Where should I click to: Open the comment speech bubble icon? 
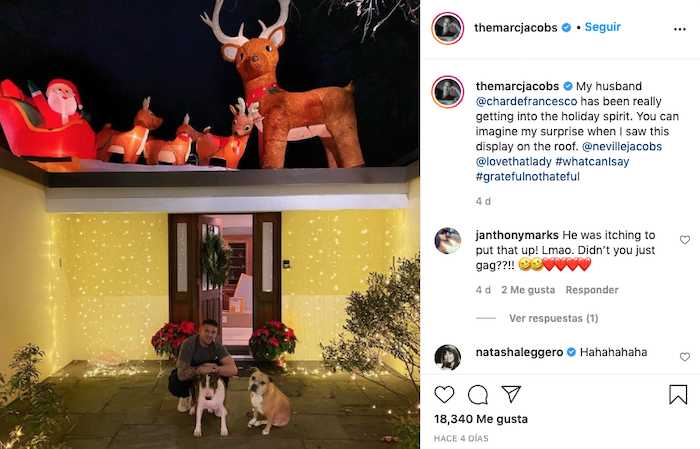click(478, 395)
